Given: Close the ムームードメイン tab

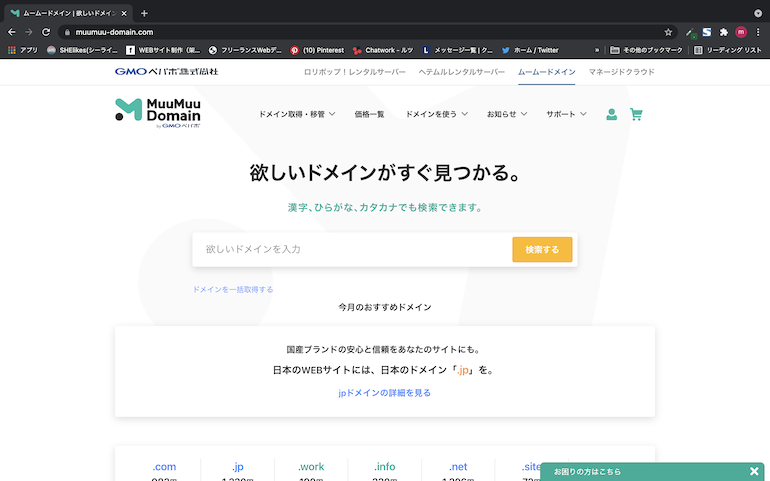Looking at the screenshot, I should [x=124, y=13].
